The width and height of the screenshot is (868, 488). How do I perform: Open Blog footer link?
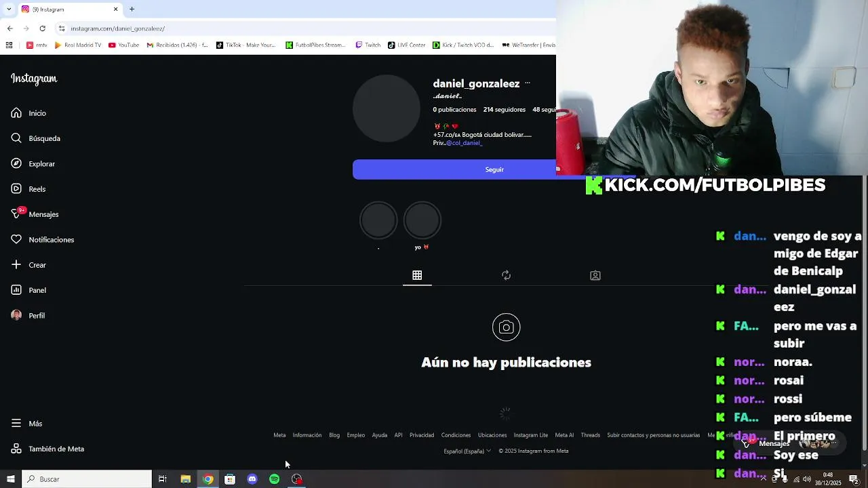(x=334, y=435)
